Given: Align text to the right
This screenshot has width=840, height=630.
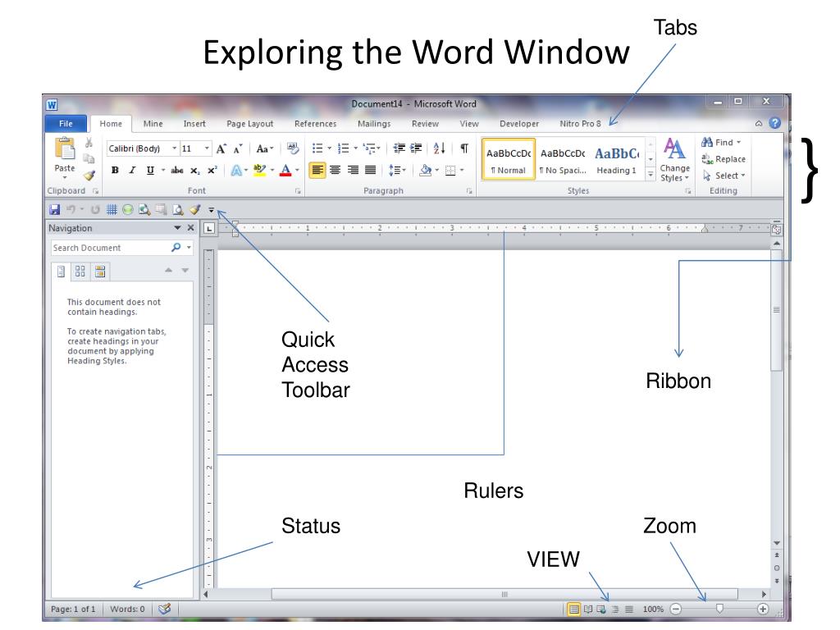Looking at the screenshot, I should point(353,171).
